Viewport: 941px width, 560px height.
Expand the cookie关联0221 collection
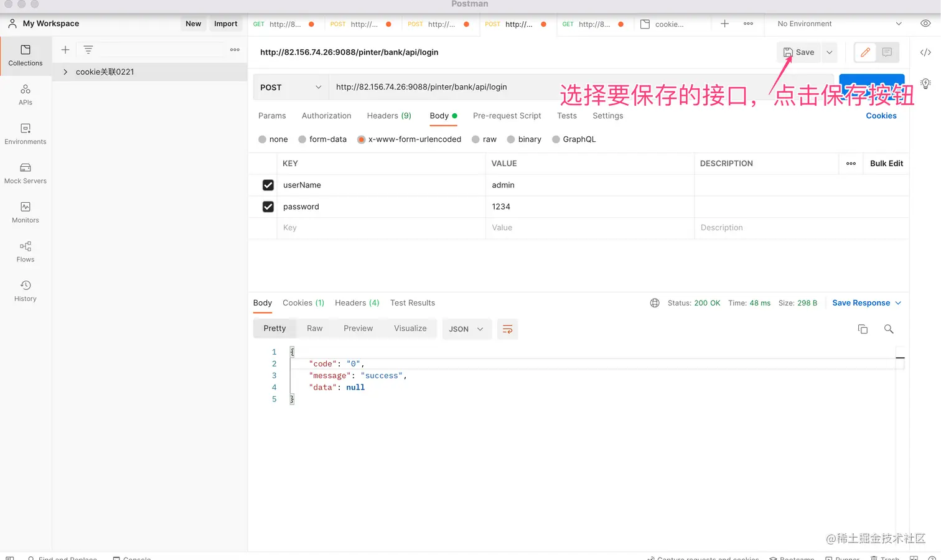coord(65,72)
